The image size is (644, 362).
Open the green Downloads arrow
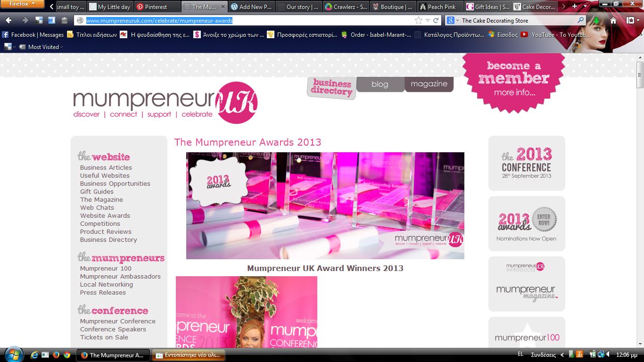pos(596,20)
